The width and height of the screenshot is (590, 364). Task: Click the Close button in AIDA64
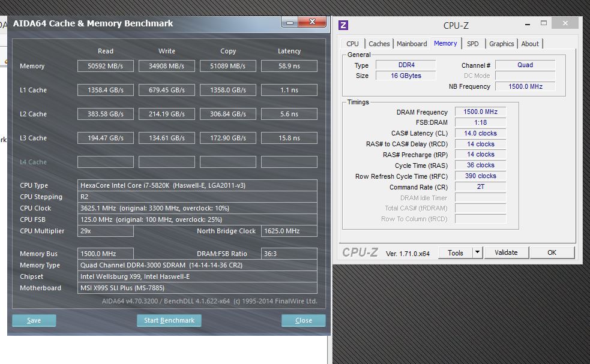tap(303, 320)
